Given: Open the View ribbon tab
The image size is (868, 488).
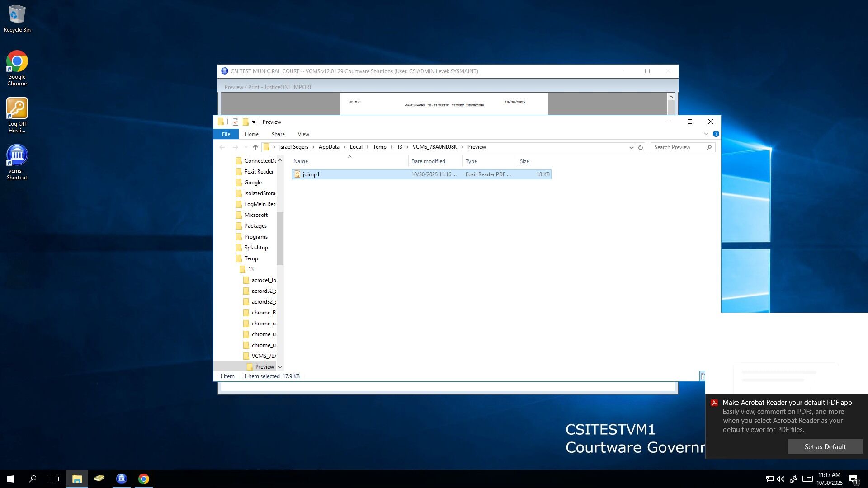Looking at the screenshot, I should pos(303,134).
